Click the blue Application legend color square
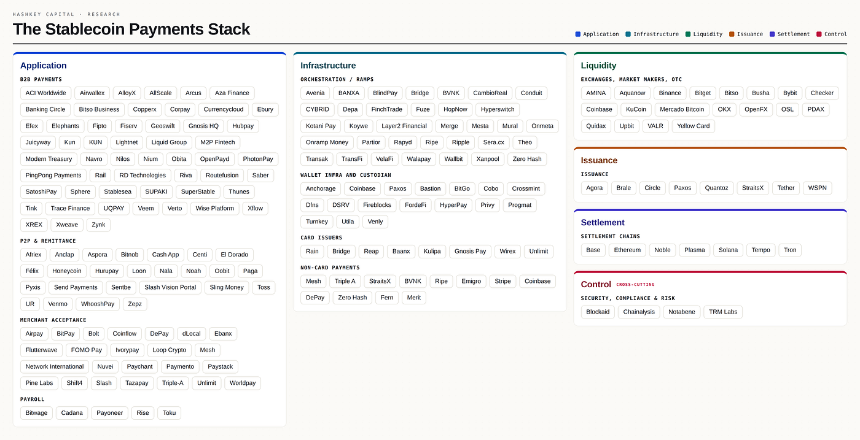Screen dimensions: 860x440 pyautogui.click(x=578, y=34)
